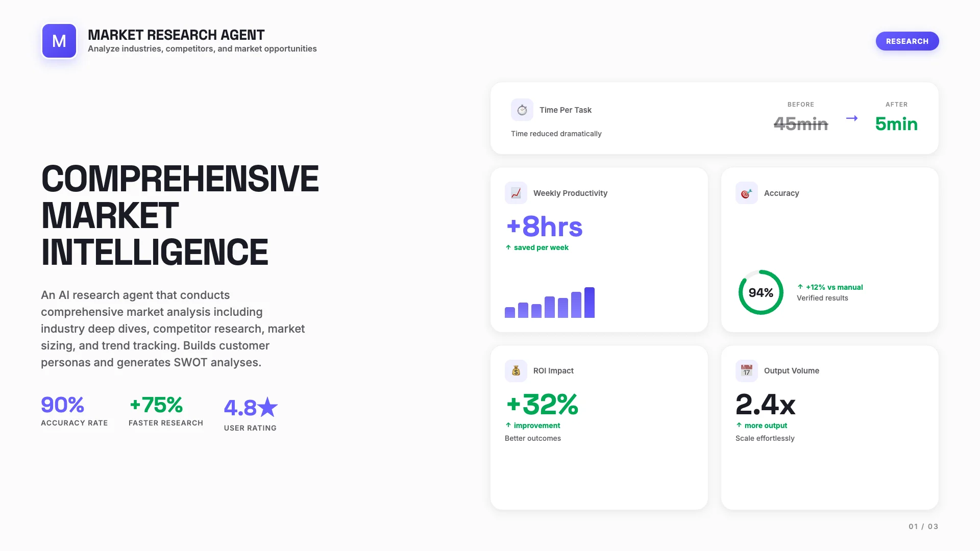Image resolution: width=980 pixels, height=551 pixels.
Task: Click the saved per week arrow indicator
Action: [x=508, y=247]
